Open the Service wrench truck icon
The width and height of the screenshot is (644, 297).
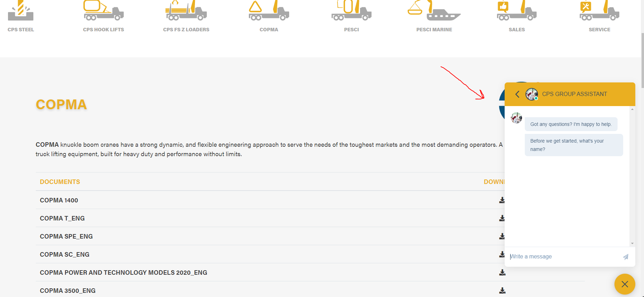click(600, 10)
